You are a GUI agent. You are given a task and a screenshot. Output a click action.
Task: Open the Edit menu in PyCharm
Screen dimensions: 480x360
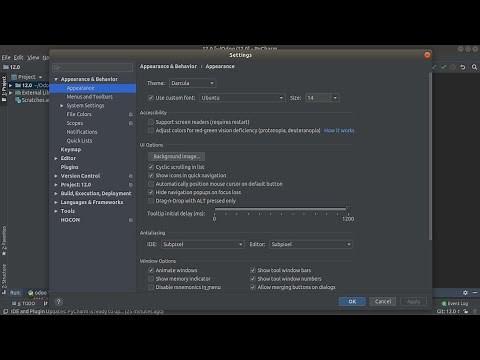point(18,58)
